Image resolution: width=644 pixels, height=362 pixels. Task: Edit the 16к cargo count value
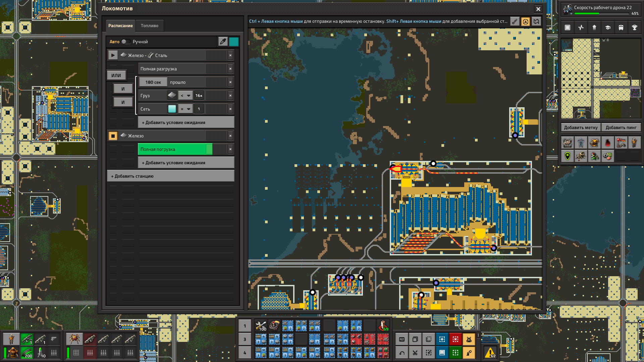(x=199, y=96)
